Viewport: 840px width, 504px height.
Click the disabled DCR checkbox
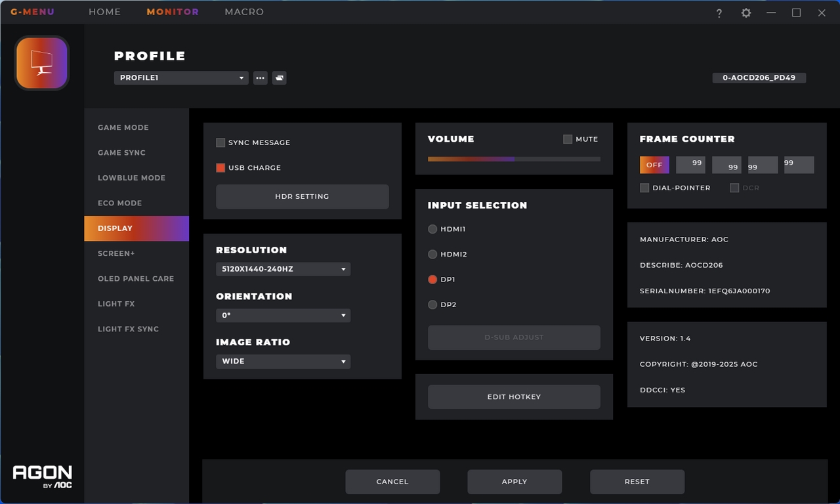tap(734, 188)
